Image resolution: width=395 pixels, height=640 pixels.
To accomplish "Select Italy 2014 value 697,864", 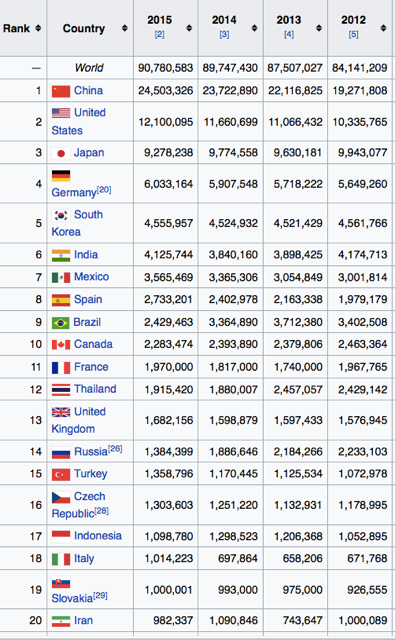I will (238, 558).
